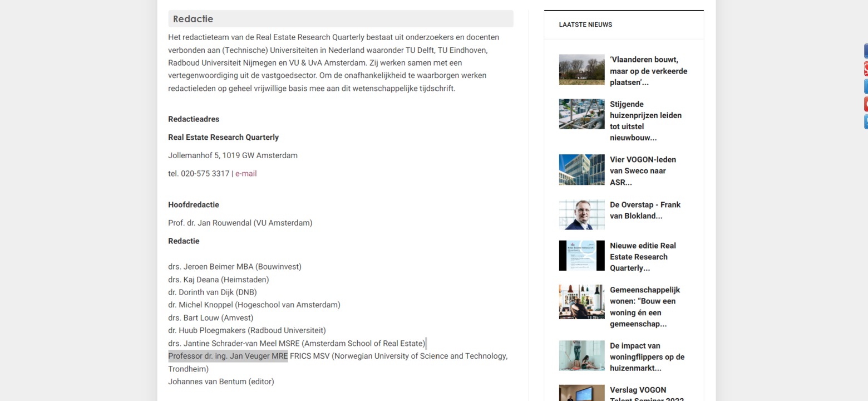Click the 'Redactie' section heading bar
Screen dimensions: 868x401
pos(341,19)
